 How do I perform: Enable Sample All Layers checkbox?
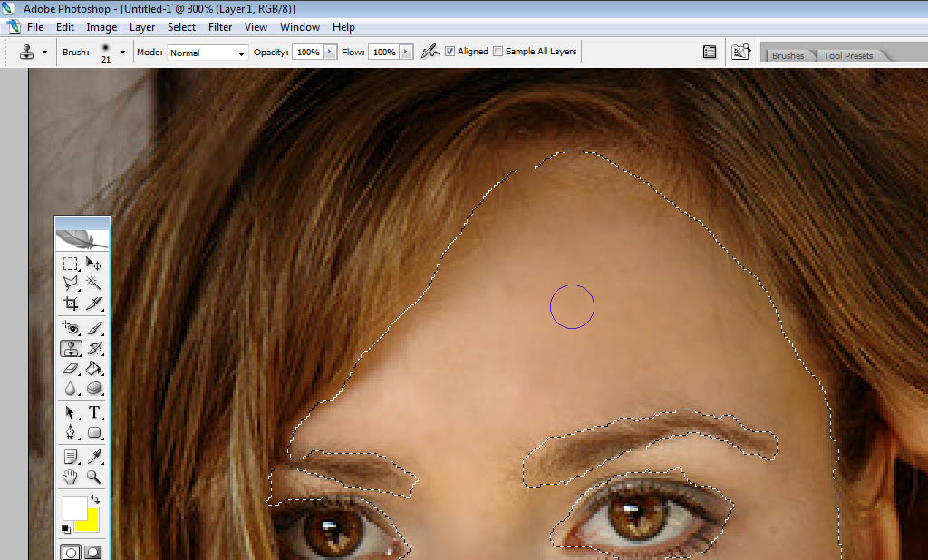(x=498, y=52)
